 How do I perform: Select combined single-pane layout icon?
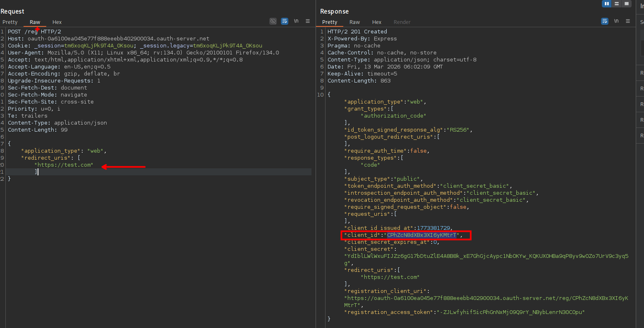(627, 4)
